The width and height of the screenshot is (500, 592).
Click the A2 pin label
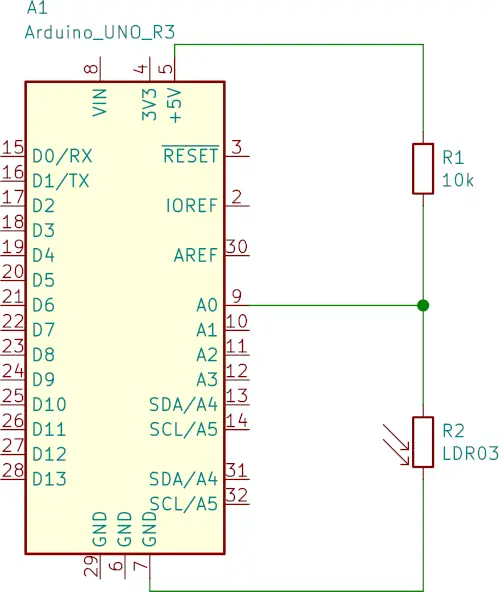click(207, 355)
